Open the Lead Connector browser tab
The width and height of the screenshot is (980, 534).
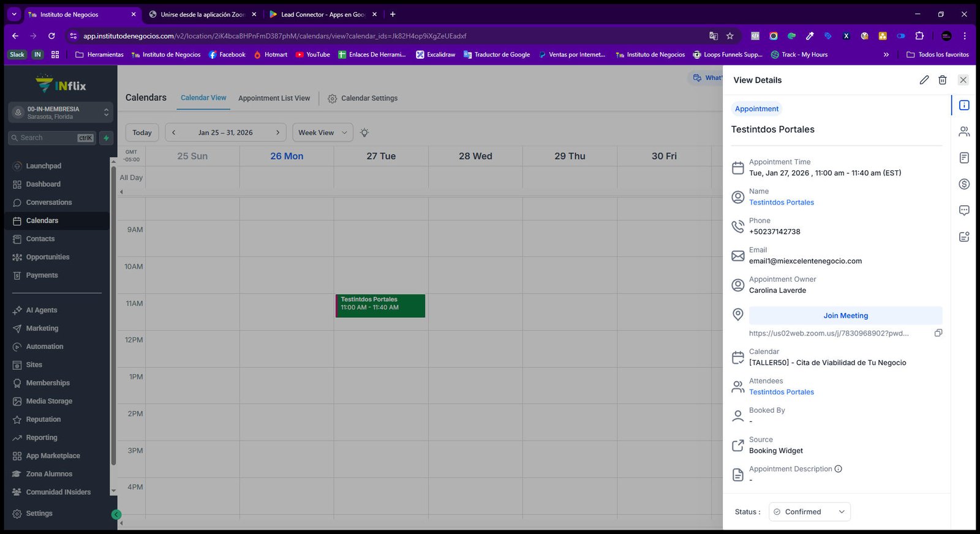click(x=323, y=14)
